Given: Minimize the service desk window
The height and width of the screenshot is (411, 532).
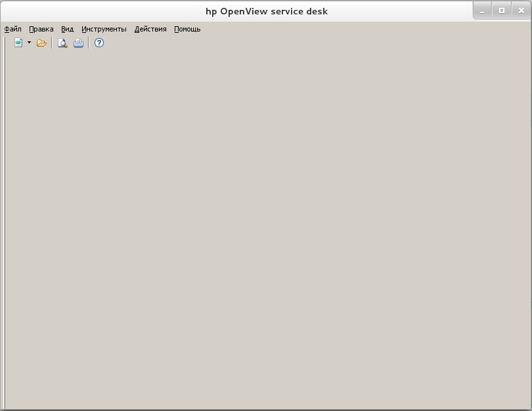Looking at the screenshot, I should point(482,11).
